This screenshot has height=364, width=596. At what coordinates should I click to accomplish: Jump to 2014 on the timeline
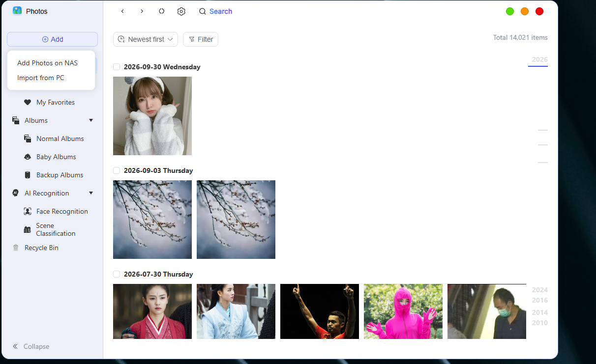[x=539, y=312]
